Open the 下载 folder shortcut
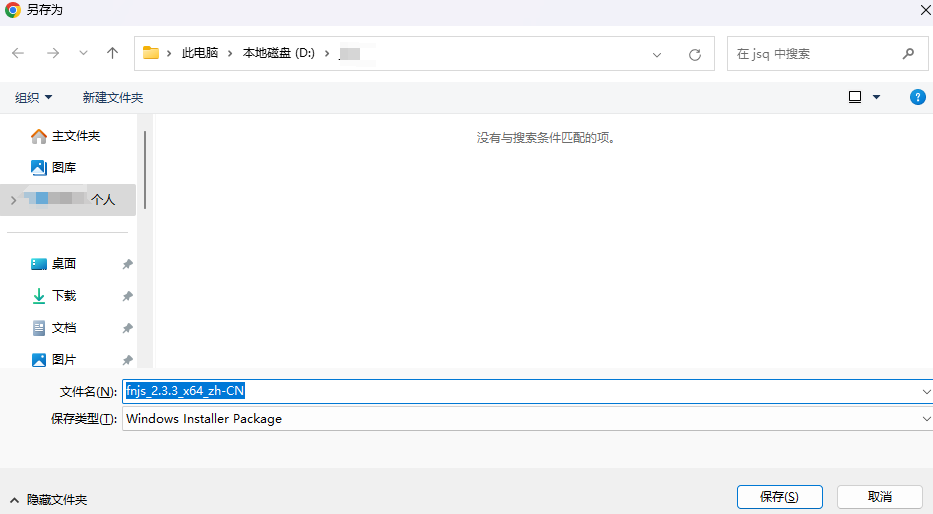 [64, 296]
